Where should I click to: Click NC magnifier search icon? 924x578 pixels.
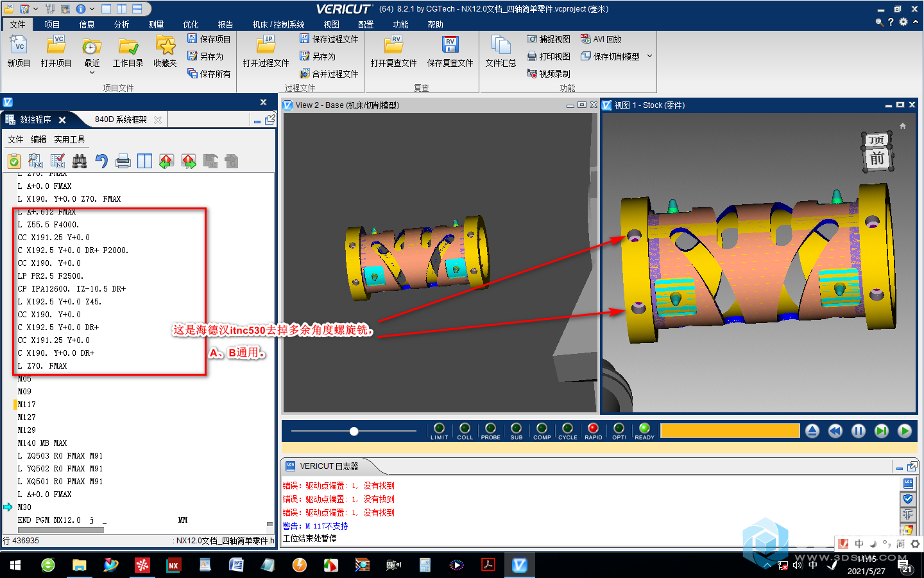[x=36, y=161]
